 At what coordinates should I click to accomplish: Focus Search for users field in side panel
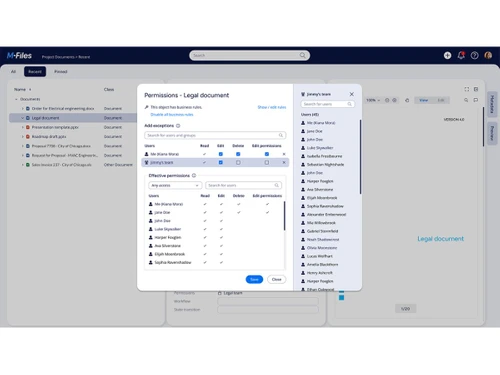click(x=328, y=104)
